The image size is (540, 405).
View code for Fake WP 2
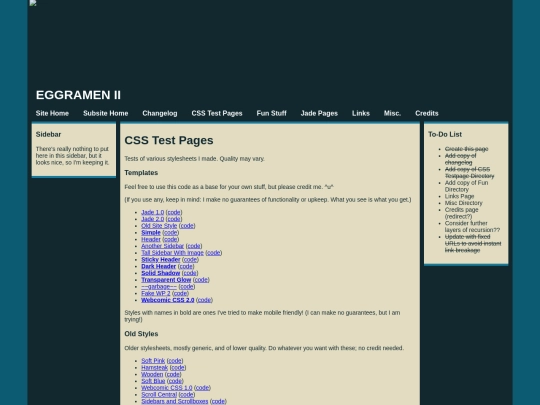180,293
